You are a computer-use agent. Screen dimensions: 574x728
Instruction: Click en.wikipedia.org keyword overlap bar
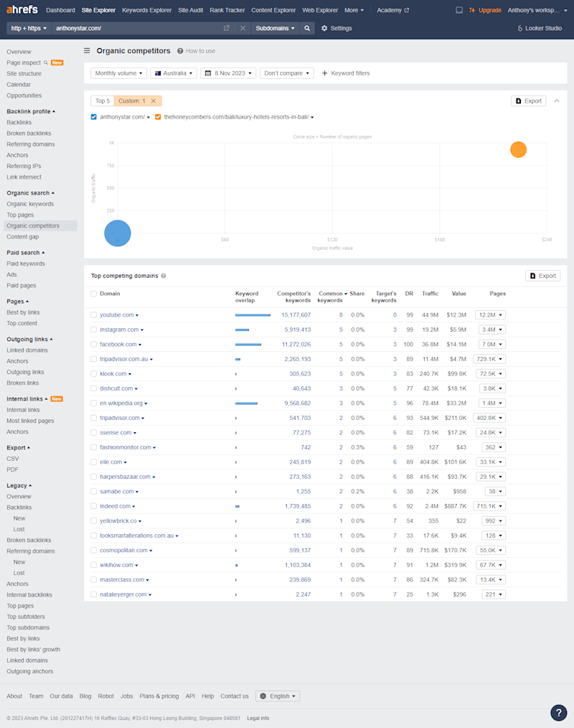pos(246,403)
